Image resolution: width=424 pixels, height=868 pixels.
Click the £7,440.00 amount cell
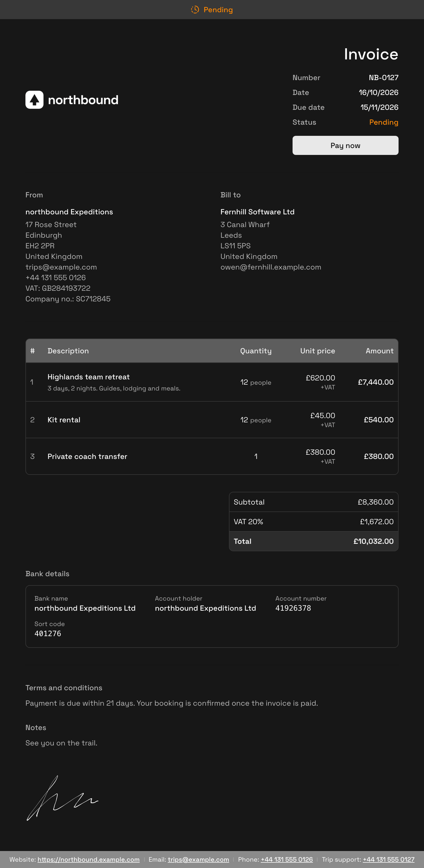tap(376, 382)
